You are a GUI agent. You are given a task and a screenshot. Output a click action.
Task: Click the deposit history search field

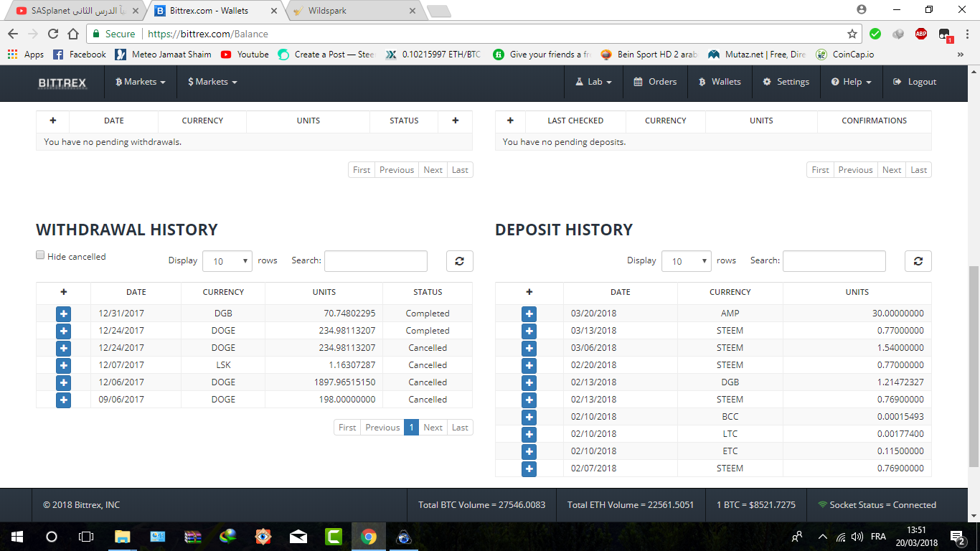point(834,261)
